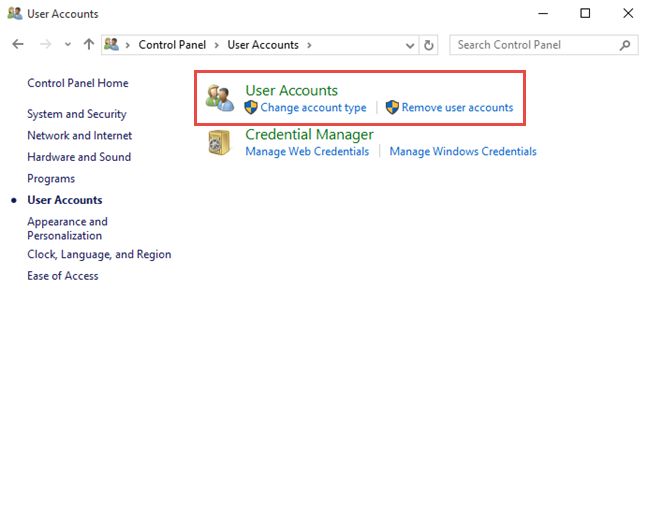Click Manage Windows Credentials

click(463, 151)
